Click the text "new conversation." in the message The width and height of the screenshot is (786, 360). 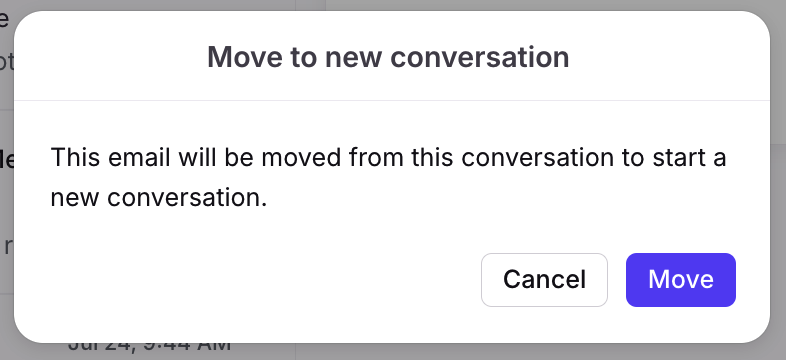(158, 198)
